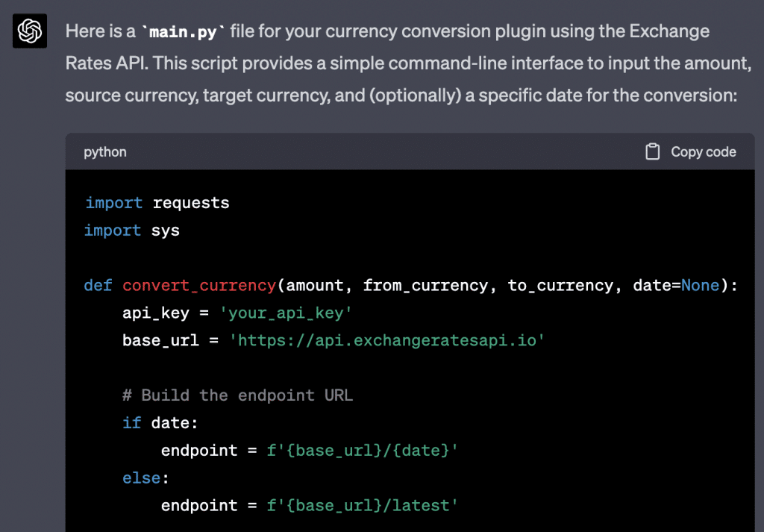Click the else keyword
764x532 pixels.
tap(141, 478)
